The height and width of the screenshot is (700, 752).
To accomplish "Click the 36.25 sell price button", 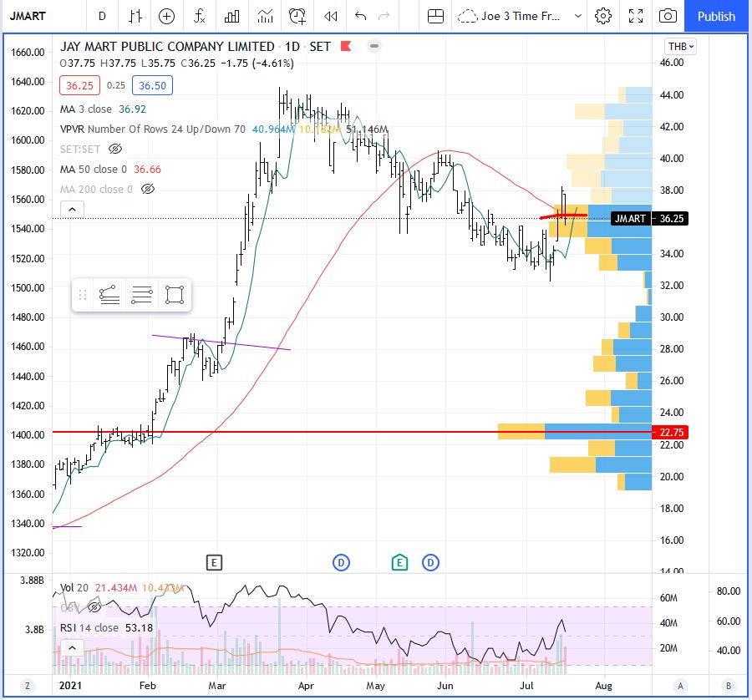I will (79, 85).
